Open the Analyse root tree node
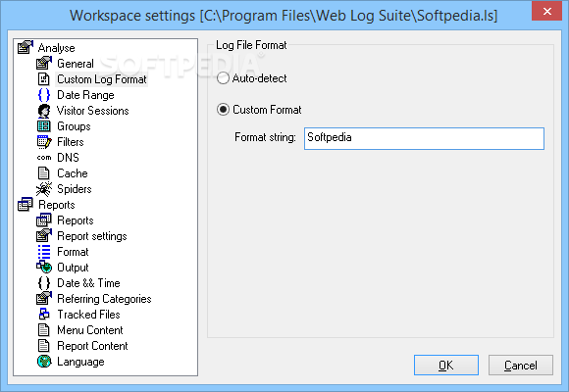 [56, 48]
